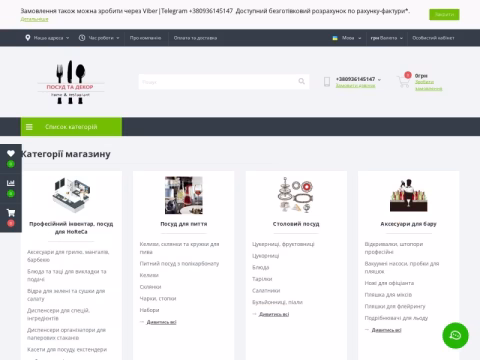This screenshot has width=480, height=360.
Task: Click the clock icon for working hours
Action: (82, 38)
